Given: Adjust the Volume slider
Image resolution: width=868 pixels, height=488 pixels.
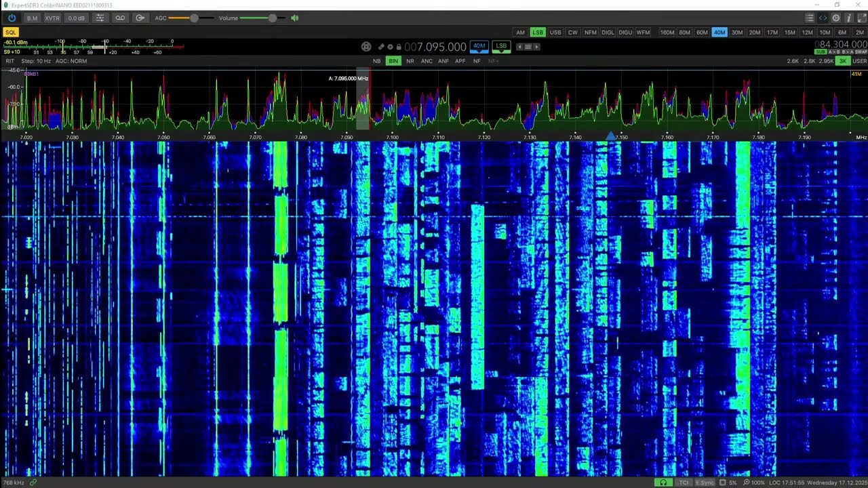Looking at the screenshot, I should click(263, 18).
